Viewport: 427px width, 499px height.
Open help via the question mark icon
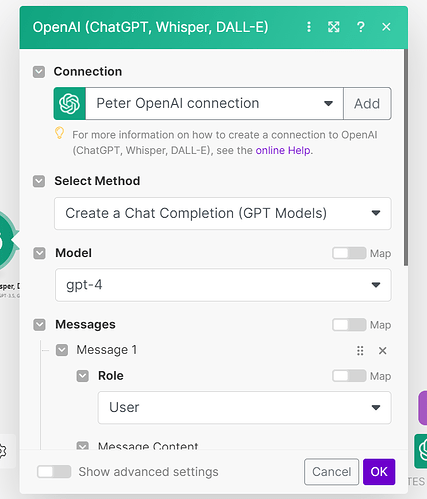(360, 27)
